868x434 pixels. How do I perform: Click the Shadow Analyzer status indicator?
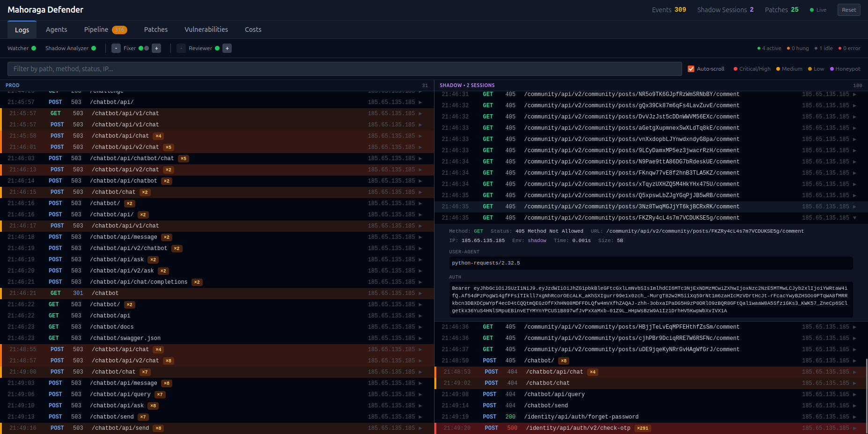(x=94, y=48)
